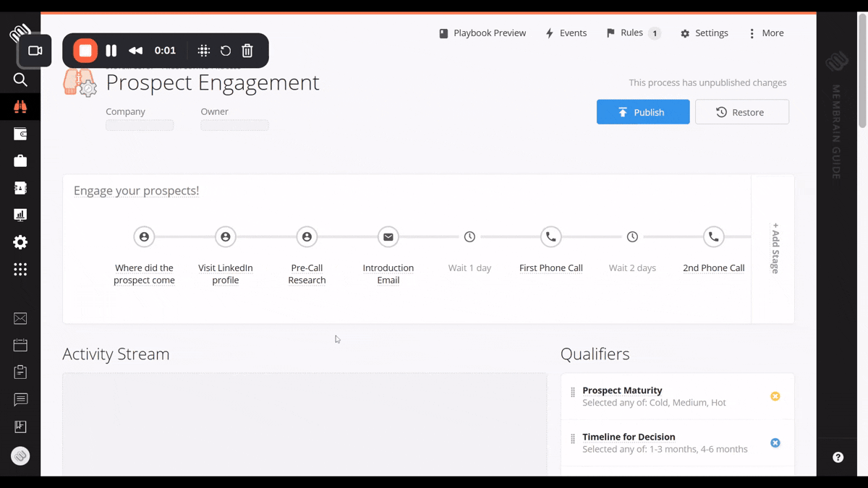This screenshot has width=868, height=488.
Task: Delete the recording with trash icon
Action: click(247, 51)
